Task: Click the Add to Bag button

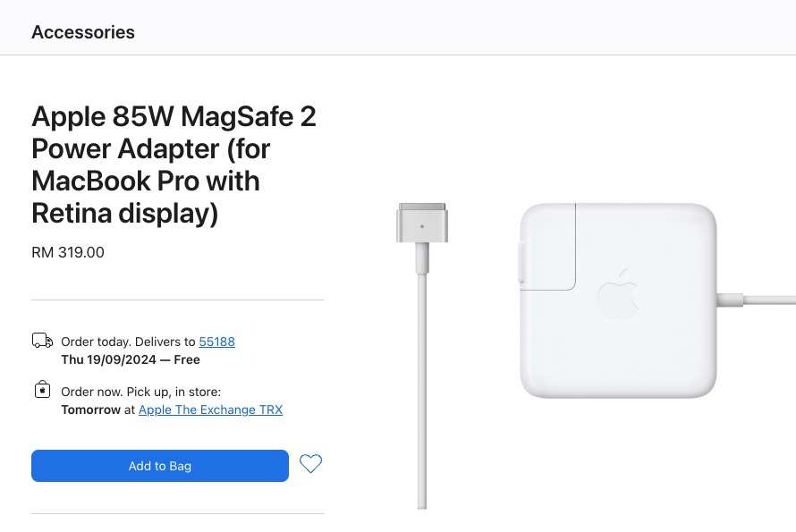Action: (159, 466)
